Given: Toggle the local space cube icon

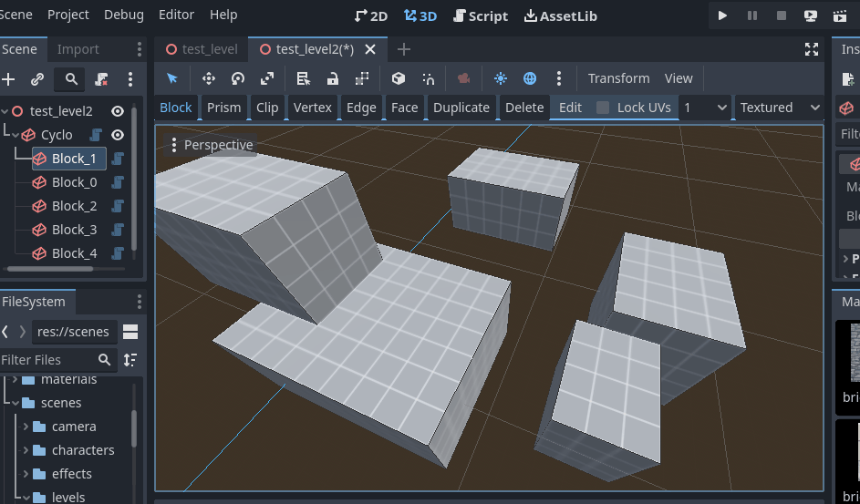Looking at the screenshot, I should tap(399, 78).
